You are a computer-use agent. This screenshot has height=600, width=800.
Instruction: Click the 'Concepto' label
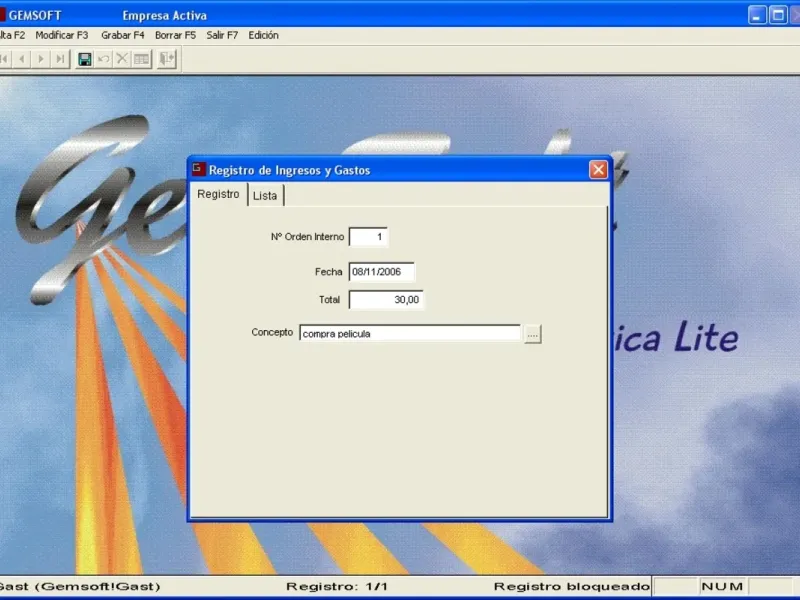point(272,332)
